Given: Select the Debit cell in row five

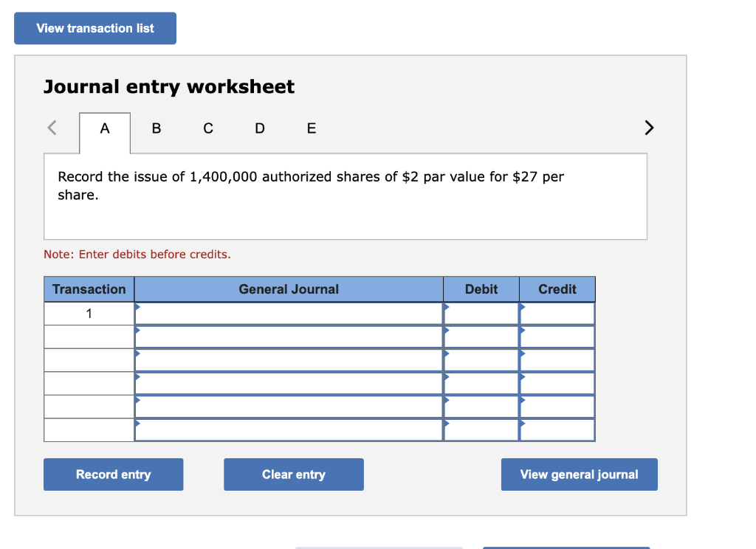Looking at the screenshot, I should tap(481, 407).
